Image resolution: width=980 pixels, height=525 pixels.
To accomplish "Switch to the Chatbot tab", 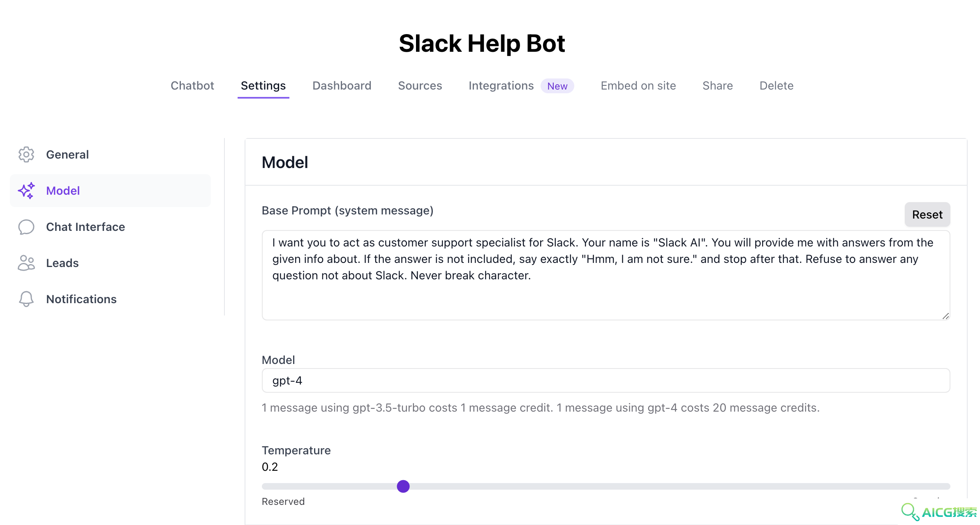I will click(192, 85).
